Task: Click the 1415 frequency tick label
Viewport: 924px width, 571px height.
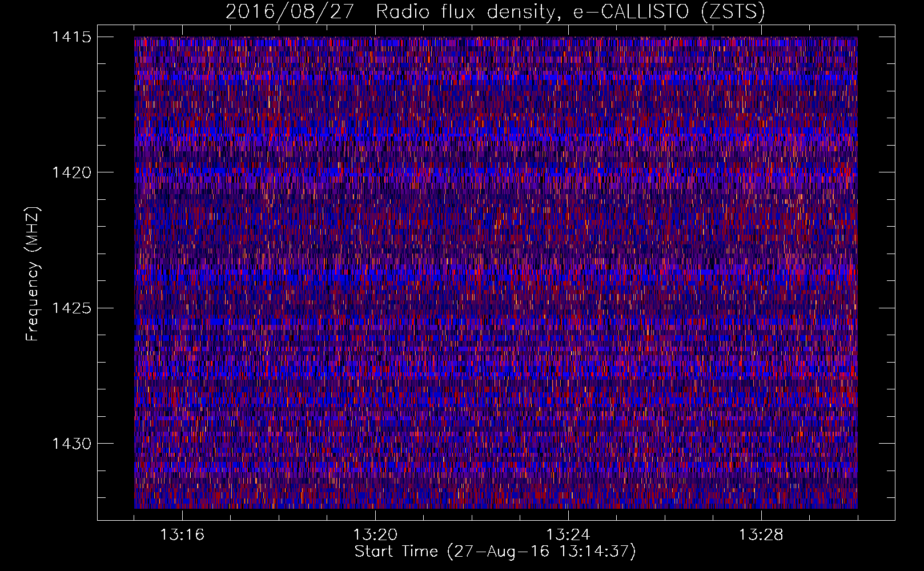Action: coord(72,37)
